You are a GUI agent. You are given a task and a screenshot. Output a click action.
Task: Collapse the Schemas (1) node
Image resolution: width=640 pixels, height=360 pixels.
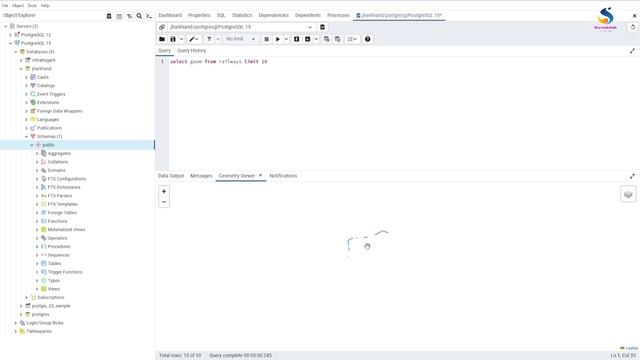coord(27,137)
